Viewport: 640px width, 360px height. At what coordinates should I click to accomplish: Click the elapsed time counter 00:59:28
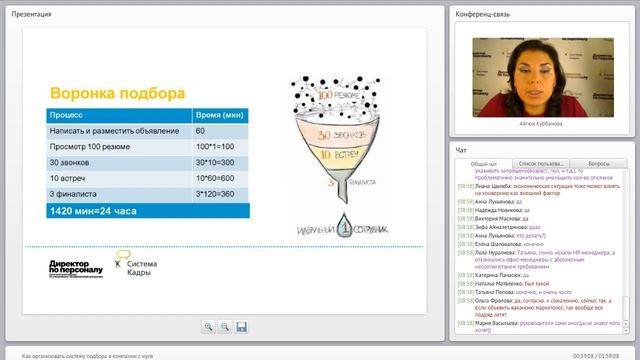tap(583, 356)
